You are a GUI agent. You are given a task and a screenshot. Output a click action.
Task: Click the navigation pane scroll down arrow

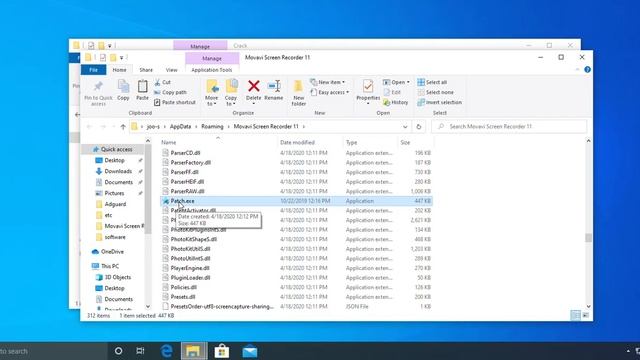pos(148,307)
